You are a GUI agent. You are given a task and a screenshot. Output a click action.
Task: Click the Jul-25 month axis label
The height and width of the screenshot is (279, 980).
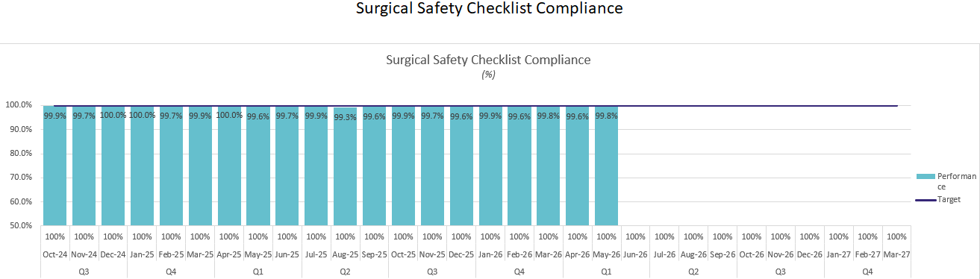point(316,254)
